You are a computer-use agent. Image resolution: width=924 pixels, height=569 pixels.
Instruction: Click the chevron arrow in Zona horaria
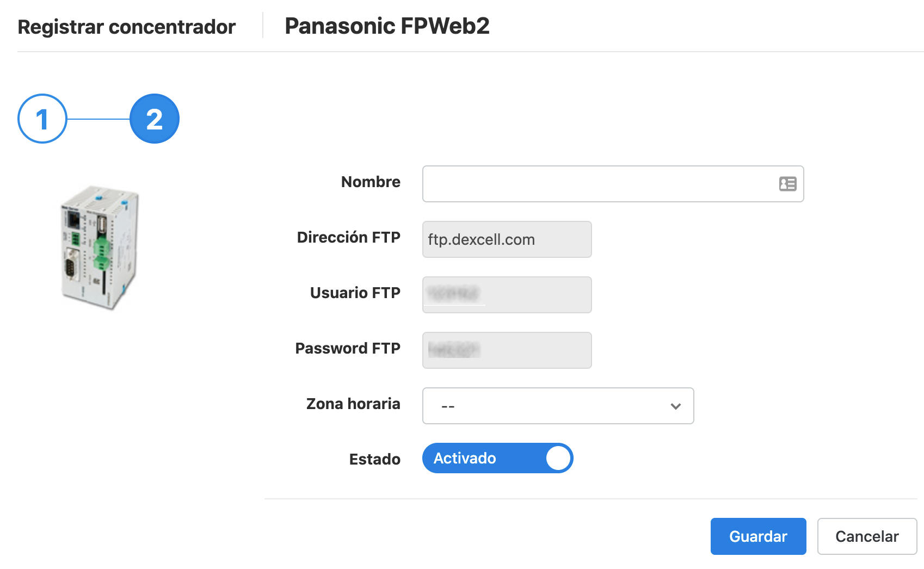click(x=676, y=406)
